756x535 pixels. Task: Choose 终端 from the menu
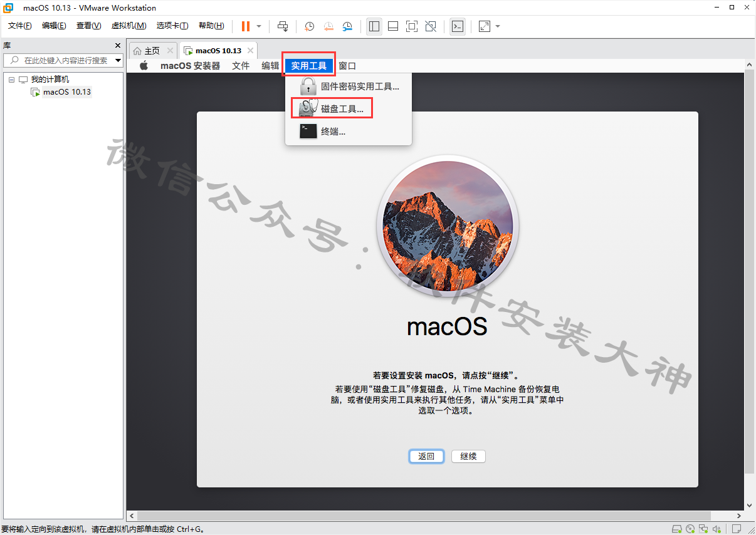[x=349, y=132]
